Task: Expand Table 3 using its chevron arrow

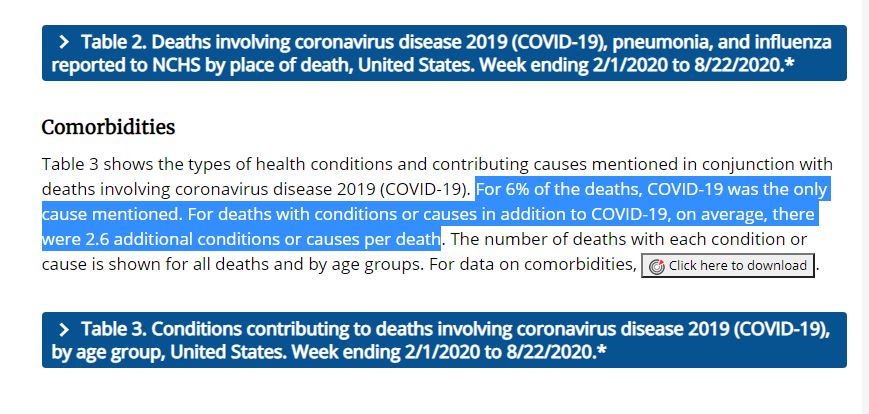Action: [x=64, y=329]
